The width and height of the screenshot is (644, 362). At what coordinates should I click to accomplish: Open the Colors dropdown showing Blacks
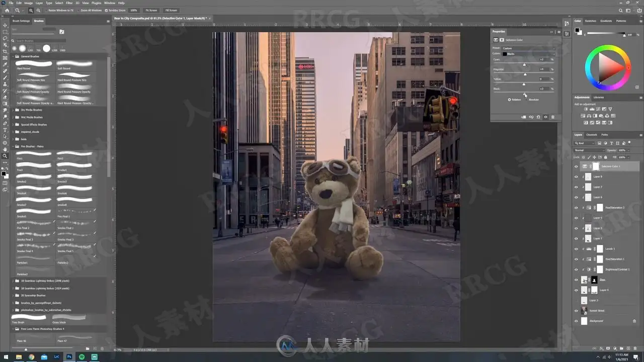[x=528, y=54]
